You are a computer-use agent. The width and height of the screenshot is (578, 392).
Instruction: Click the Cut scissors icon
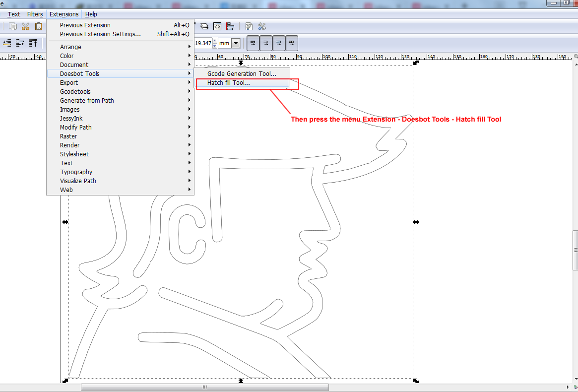click(x=25, y=26)
